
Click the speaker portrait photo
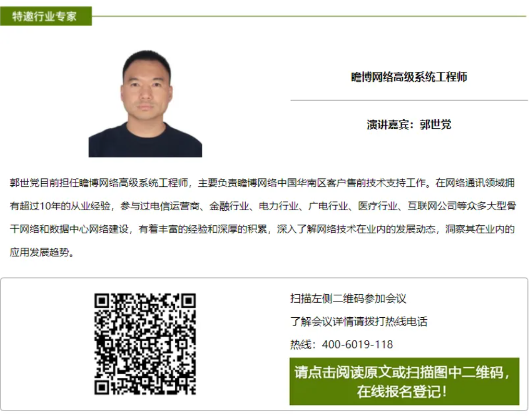146,103
